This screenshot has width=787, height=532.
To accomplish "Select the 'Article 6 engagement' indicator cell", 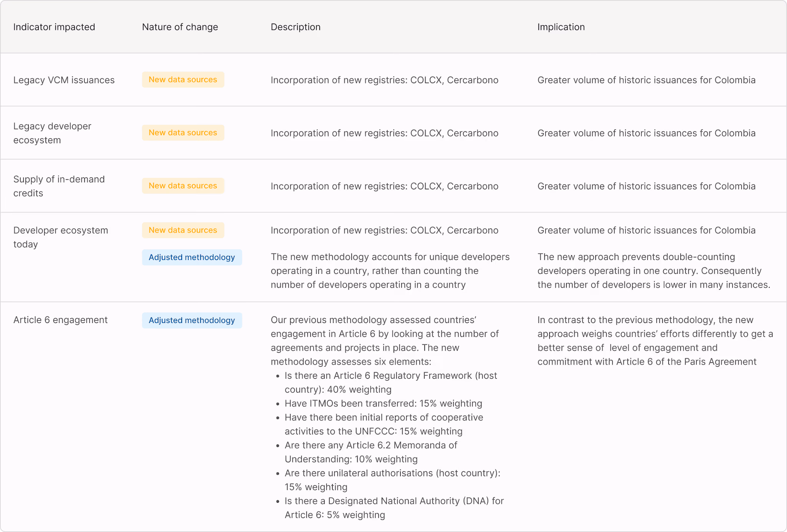I will 60,320.
